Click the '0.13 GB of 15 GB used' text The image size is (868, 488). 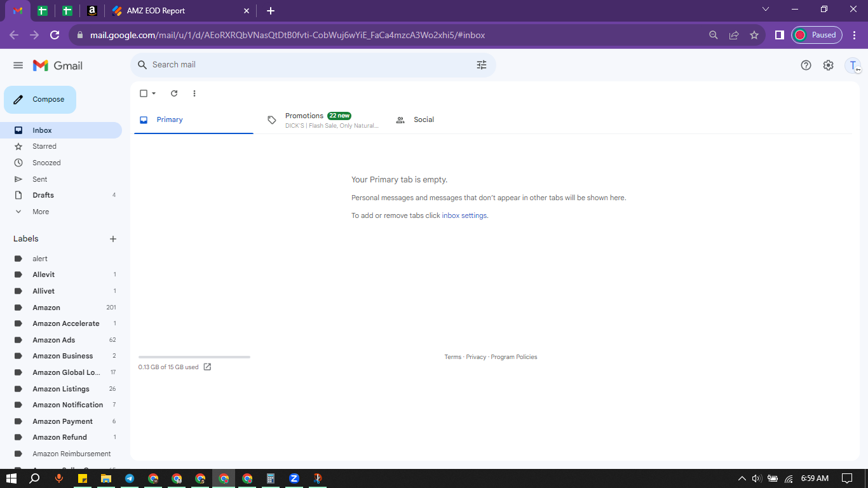[x=168, y=367]
